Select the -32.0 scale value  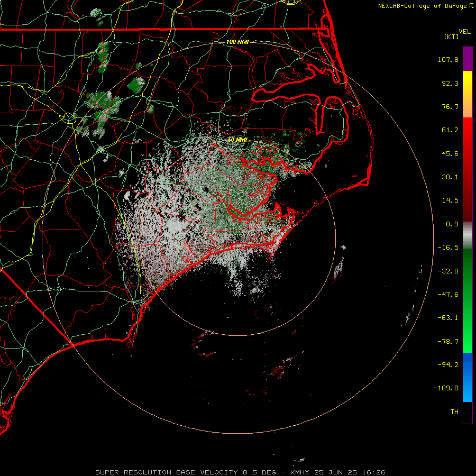[448, 271]
